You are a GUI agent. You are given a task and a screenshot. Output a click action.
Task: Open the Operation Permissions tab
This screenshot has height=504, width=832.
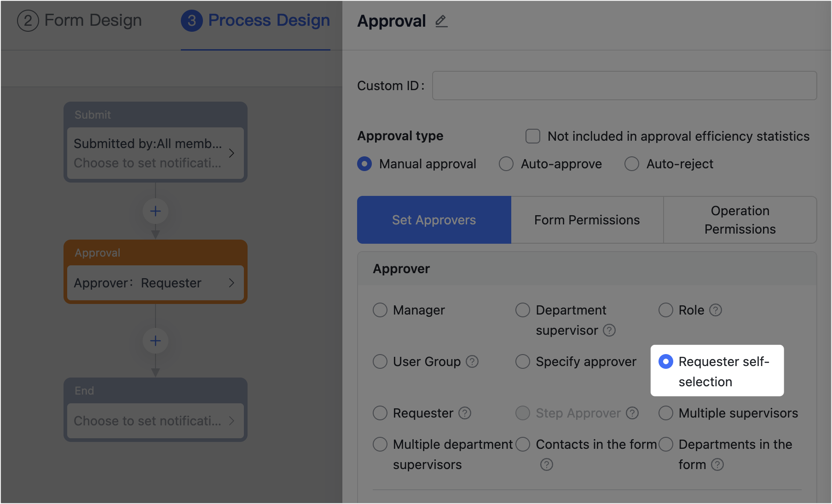[740, 220]
